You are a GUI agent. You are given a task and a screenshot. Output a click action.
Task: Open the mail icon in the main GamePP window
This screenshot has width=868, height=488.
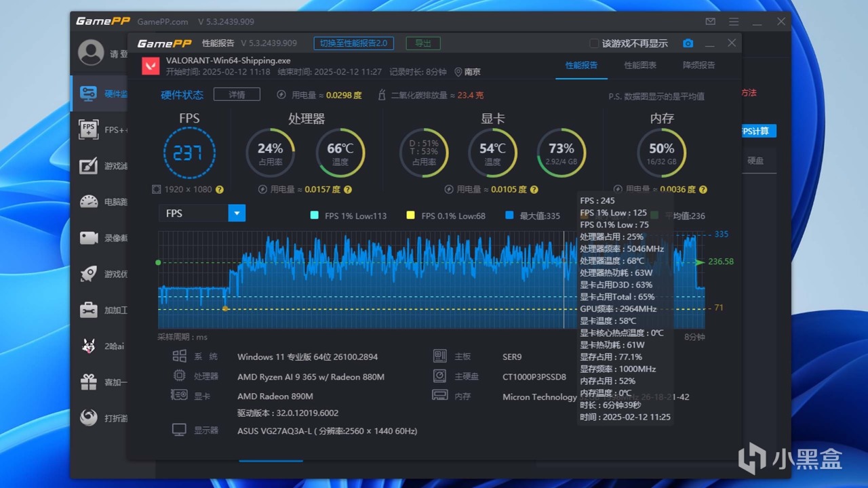point(710,22)
